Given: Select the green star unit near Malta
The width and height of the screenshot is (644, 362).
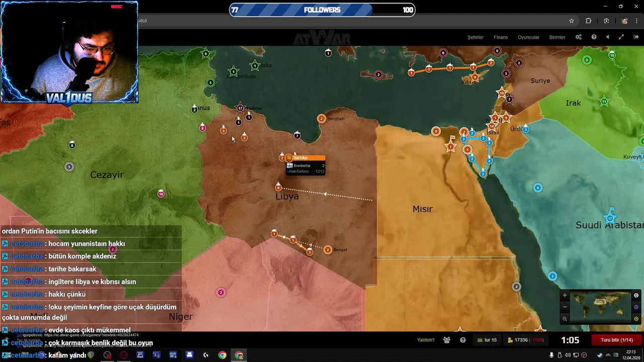Looking at the screenshot, I should coord(255,65).
